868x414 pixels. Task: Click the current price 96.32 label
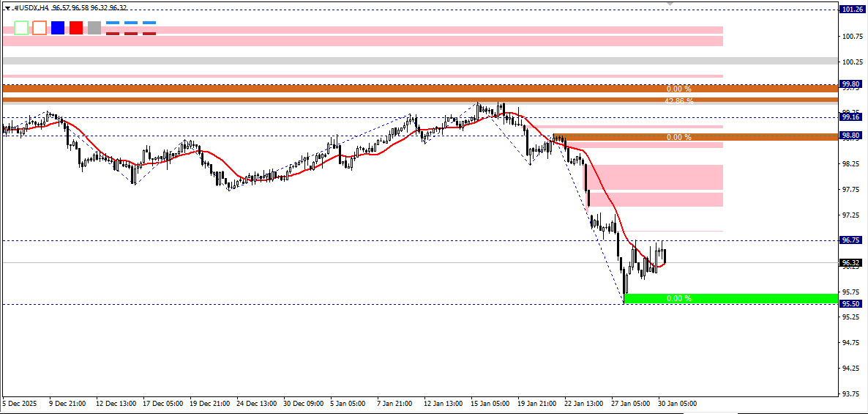coord(850,263)
